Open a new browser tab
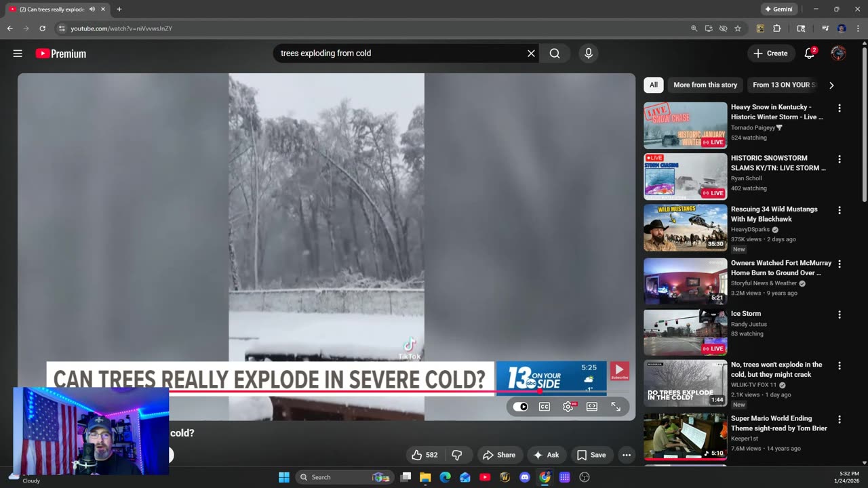The height and width of the screenshot is (488, 868). point(119,9)
